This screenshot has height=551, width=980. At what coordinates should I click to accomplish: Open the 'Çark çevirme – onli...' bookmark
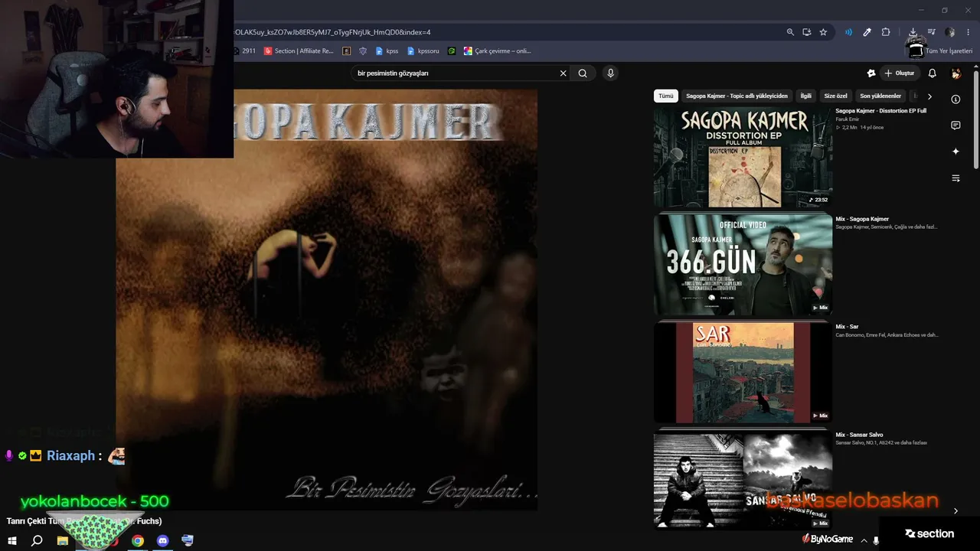(497, 51)
